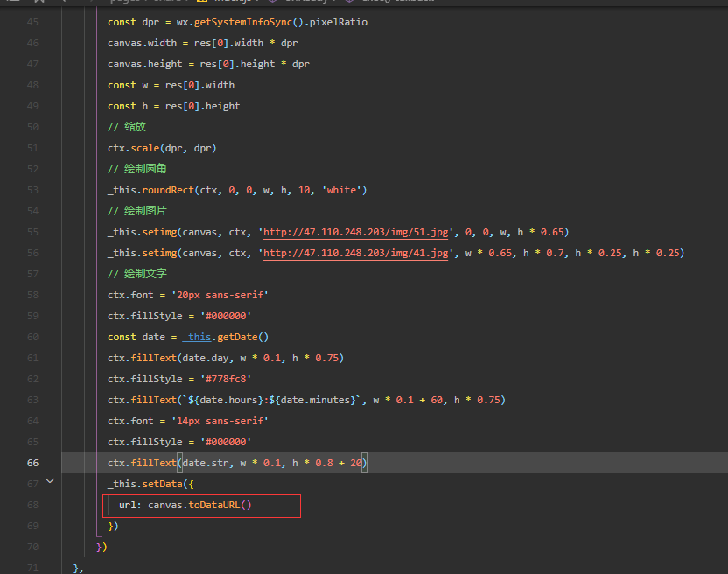The height and width of the screenshot is (574, 728).
Task: Click the '#000000' value on line 65
Action: (x=226, y=442)
